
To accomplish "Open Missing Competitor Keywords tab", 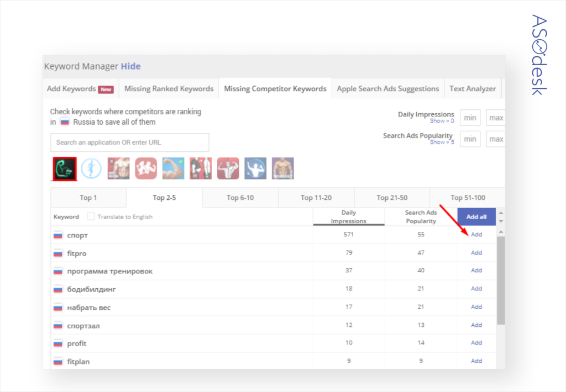I will tap(275, 89).
